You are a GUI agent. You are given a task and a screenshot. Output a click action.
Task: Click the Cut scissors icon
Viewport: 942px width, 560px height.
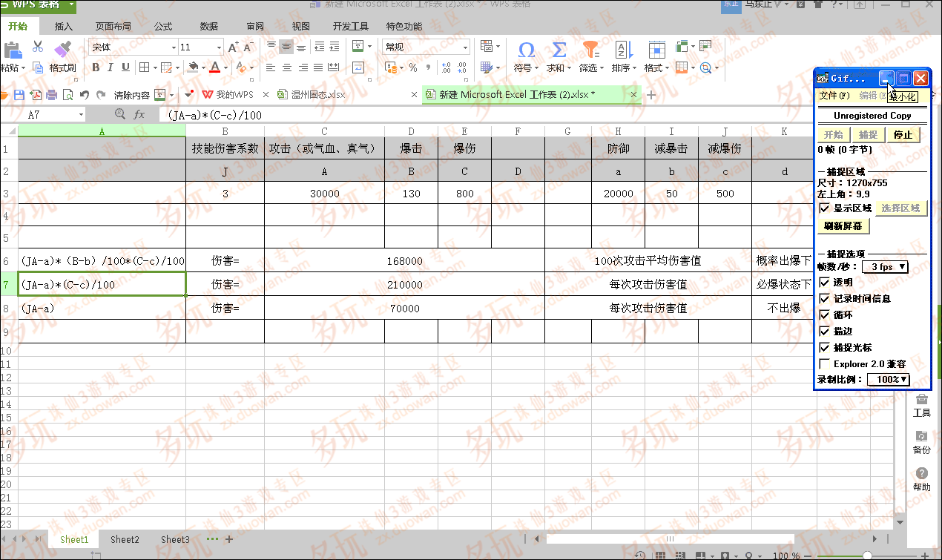click(38, 47)
